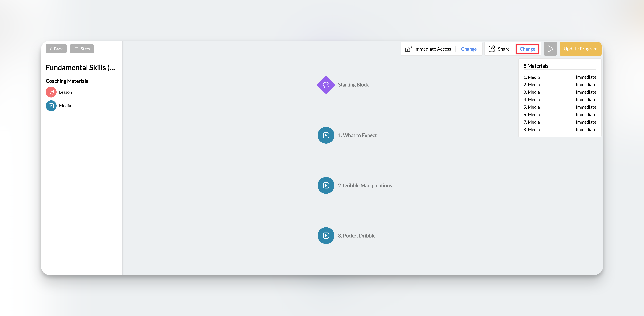Click the Starting Block label text

353,85
